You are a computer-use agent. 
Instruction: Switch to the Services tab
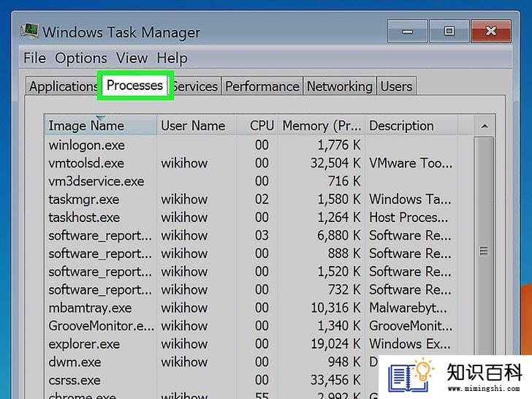click(x=195, y=86)
